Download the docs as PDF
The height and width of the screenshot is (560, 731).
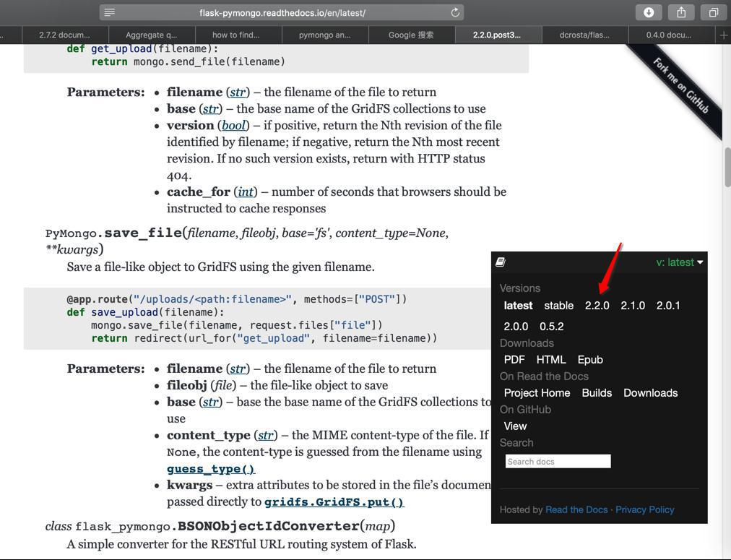tap(514, 360)
